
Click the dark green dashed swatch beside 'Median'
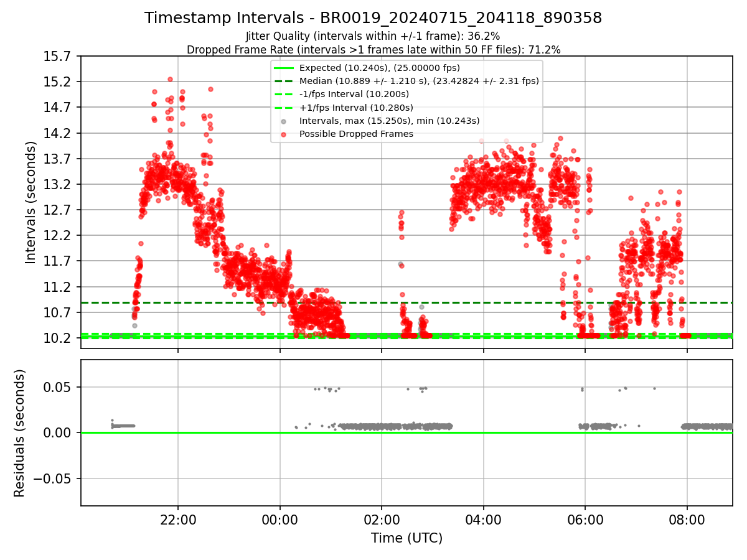click(283, 81)
